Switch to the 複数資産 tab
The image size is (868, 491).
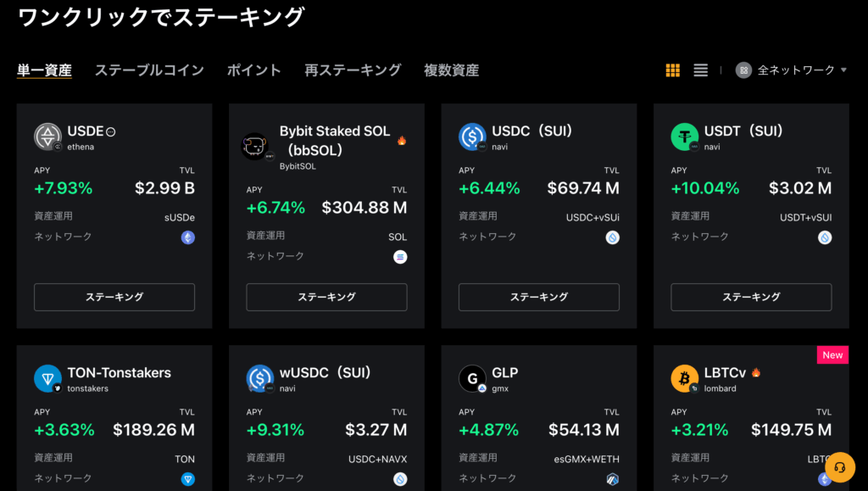451,70
